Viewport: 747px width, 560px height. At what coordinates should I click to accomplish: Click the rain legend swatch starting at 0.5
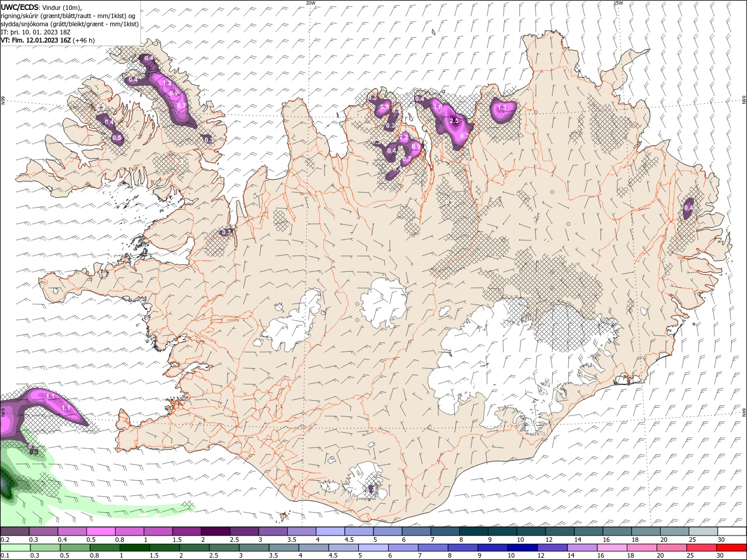74,548
